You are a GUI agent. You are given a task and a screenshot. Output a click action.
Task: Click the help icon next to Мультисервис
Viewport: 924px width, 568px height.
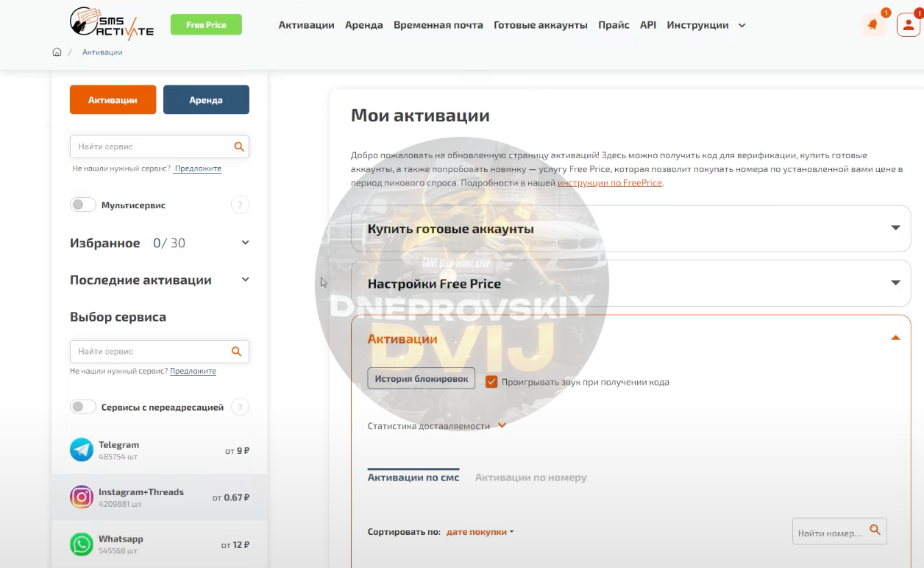pyautogui.click(x=240, y=205)
